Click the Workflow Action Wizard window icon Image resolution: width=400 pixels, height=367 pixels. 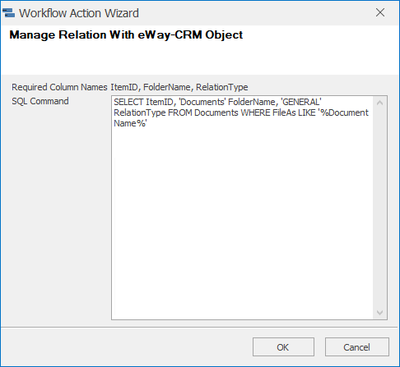(8, 13)
